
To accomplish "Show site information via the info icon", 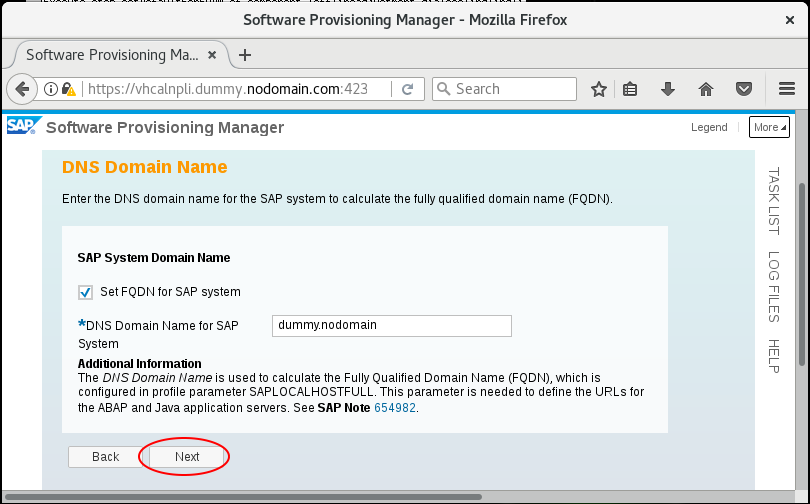I will (51, 89).
